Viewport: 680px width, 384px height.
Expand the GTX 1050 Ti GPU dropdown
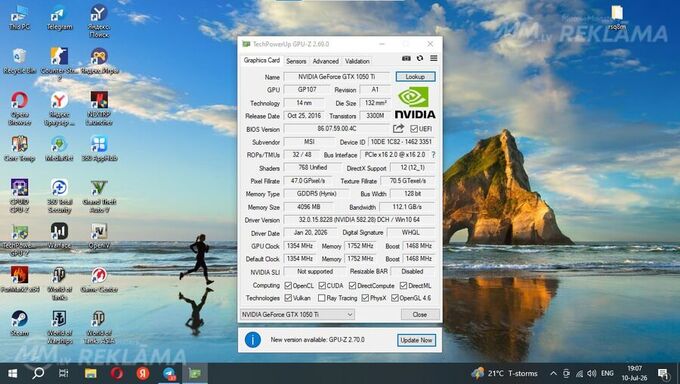[297, 315]
